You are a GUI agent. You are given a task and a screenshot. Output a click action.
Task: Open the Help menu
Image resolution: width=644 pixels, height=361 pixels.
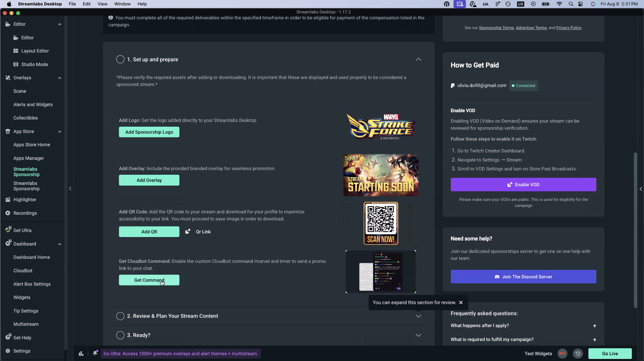point(142,4)
